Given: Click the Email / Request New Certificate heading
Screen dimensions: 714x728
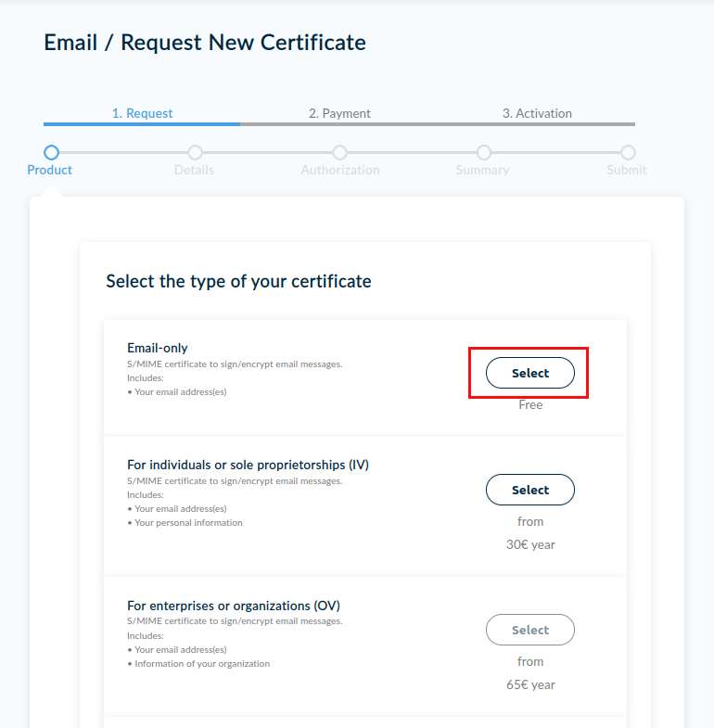Looking at the screenshot, I should click(x=205, y=43).
